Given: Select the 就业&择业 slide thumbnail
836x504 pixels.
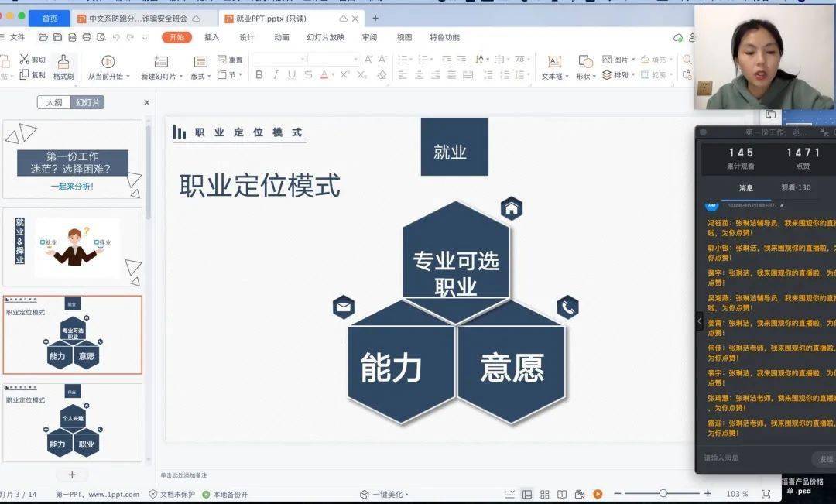Looking at the screenshot, I should [x=73, y=248].
